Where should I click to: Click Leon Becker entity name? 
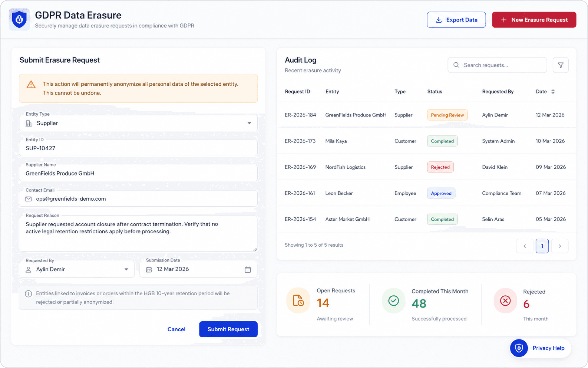339,193
